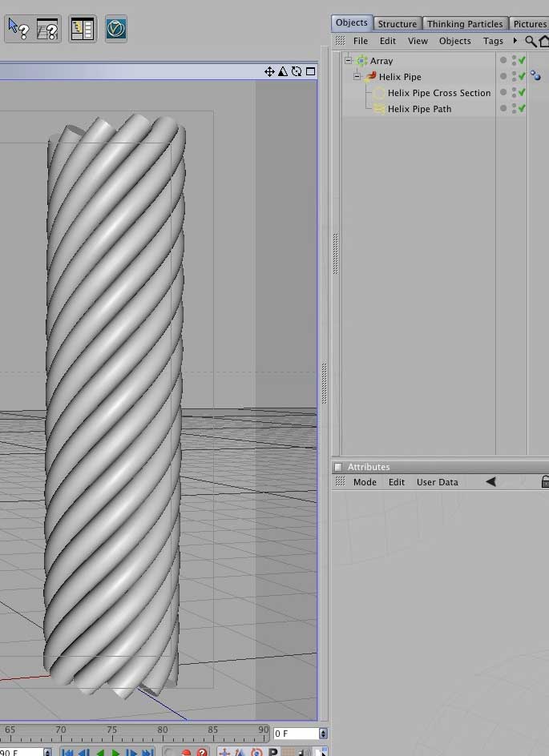This screenshot has height=756, width=549.
Task: Click the search magnifier in Objects panel
Action: tap(531, 42)
